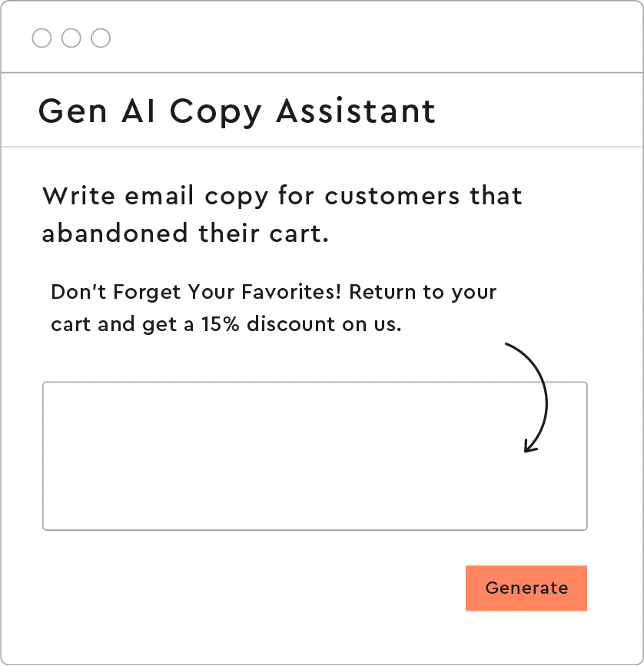Click the leftmost window control circle

point(41,38)
